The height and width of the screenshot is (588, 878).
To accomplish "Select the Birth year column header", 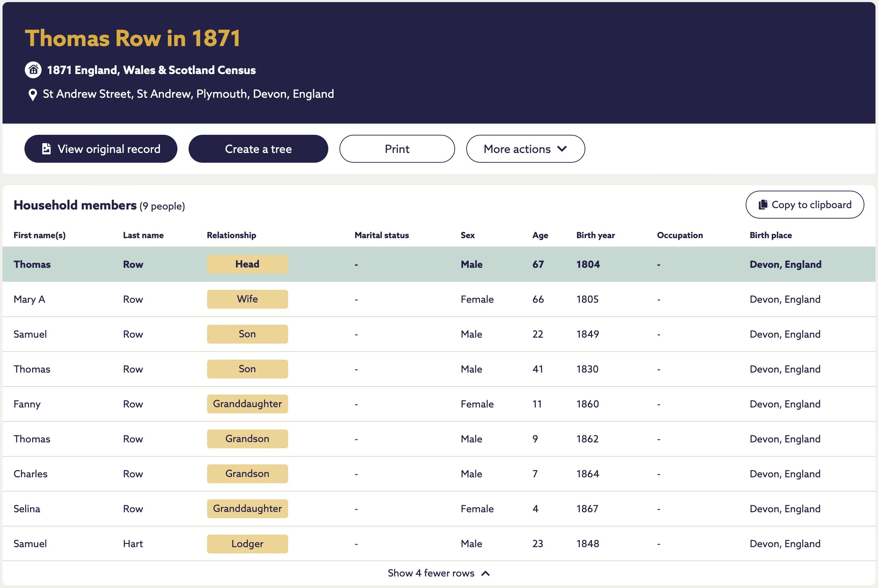I will [595, 235].
